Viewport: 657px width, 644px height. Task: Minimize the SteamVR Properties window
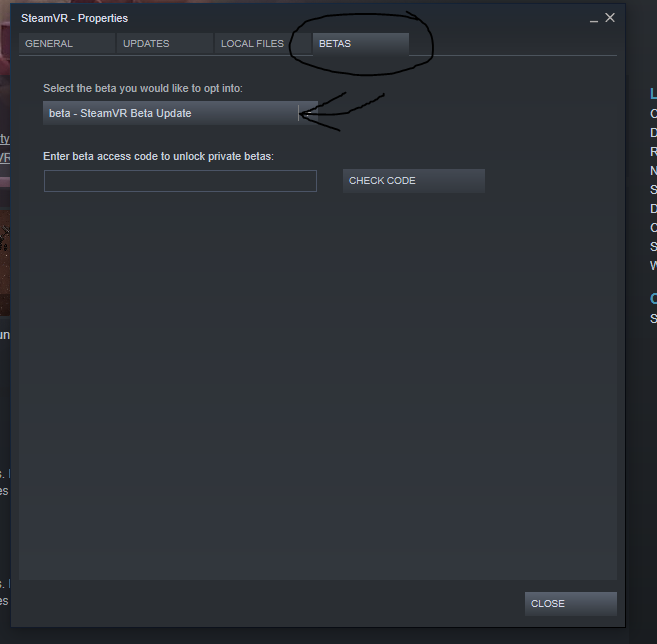tap(593, 19)
